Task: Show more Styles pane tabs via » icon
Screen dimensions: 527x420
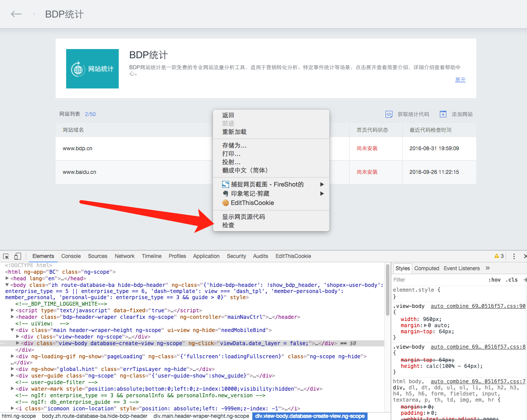Action: click(488, 268)
